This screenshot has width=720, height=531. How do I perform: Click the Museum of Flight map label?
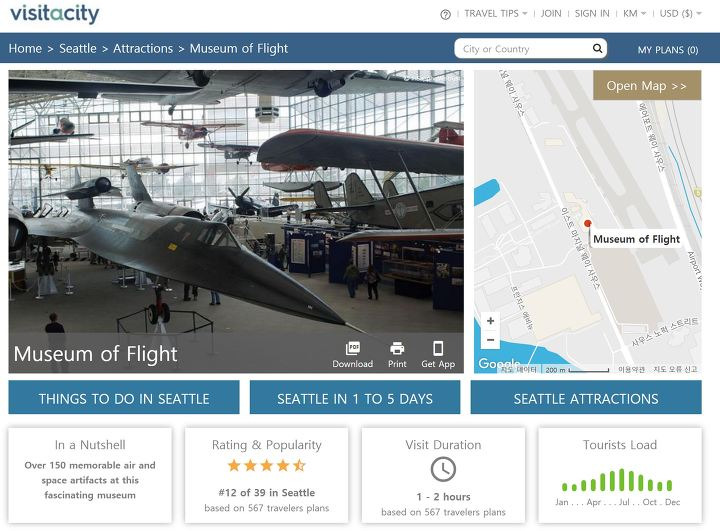636,239
